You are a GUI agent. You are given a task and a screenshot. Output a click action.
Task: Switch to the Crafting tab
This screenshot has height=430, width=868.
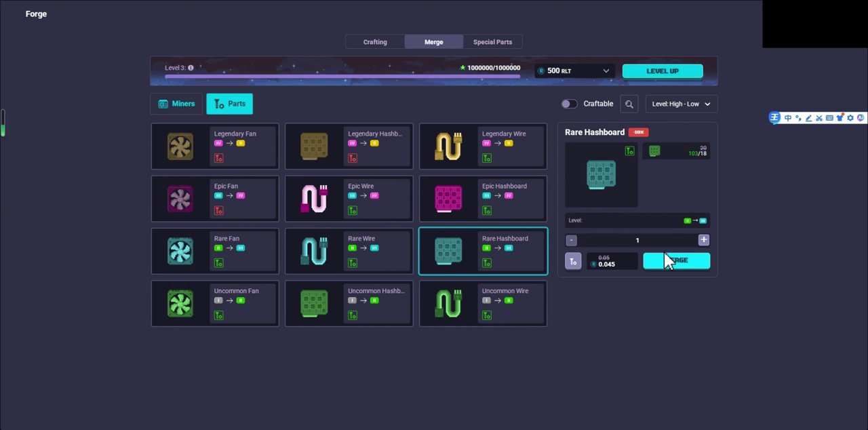[x=375, y=42]
